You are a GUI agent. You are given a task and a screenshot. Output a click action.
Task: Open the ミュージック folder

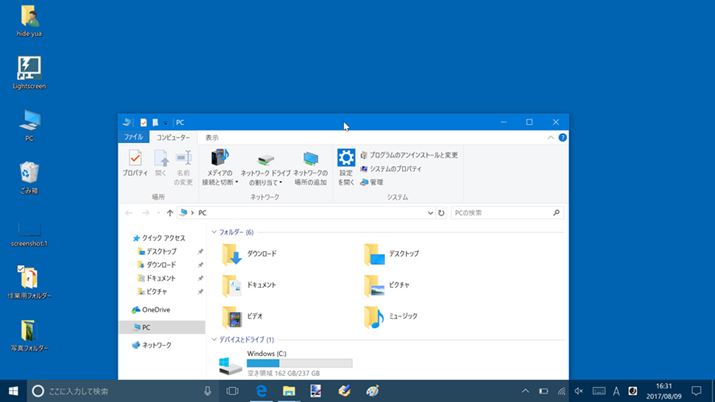(375, 317)
